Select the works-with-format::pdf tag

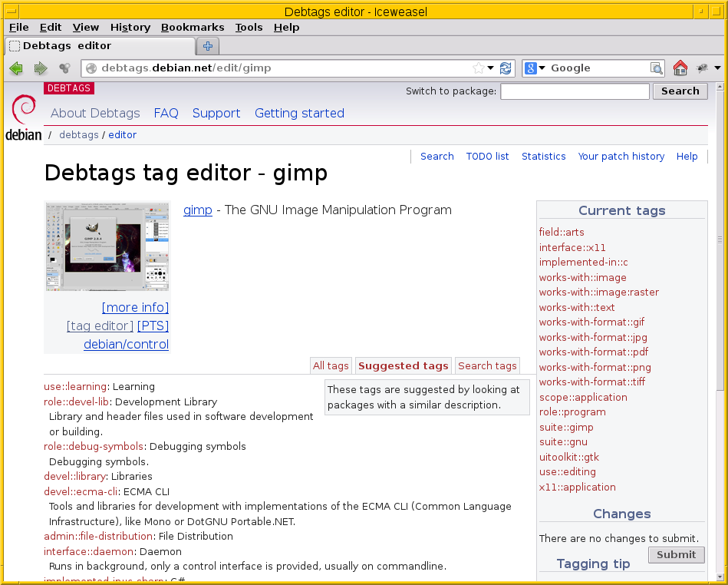595,352
